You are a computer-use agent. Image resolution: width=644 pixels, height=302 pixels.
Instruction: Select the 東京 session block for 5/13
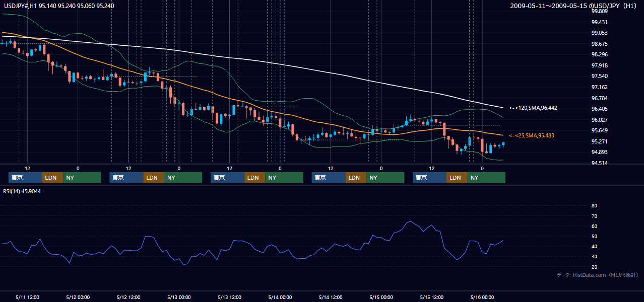click(228, 178)
